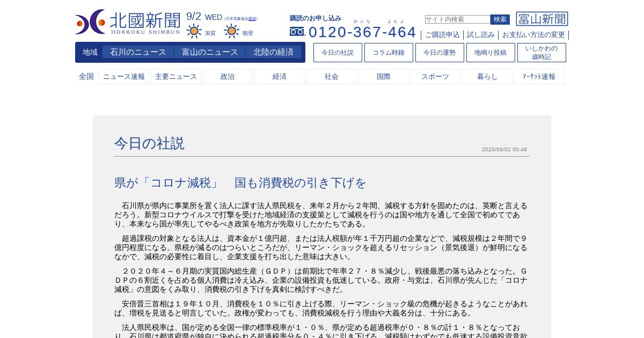The width and height of the screenshot is (644, 338).
Task: Open the コラム時鐘 button
Action: tap(389, 53)
